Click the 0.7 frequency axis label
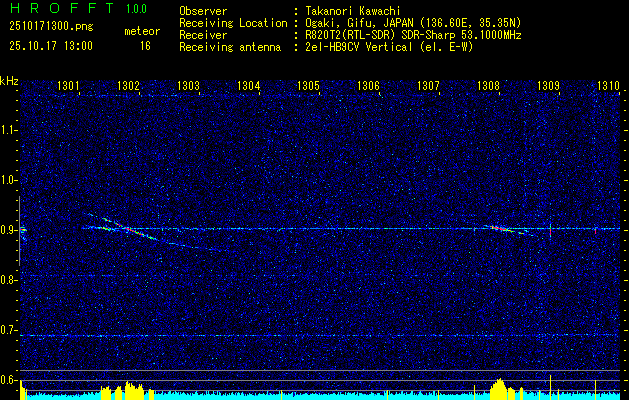The image size is (629, 400). coord(10,330)
